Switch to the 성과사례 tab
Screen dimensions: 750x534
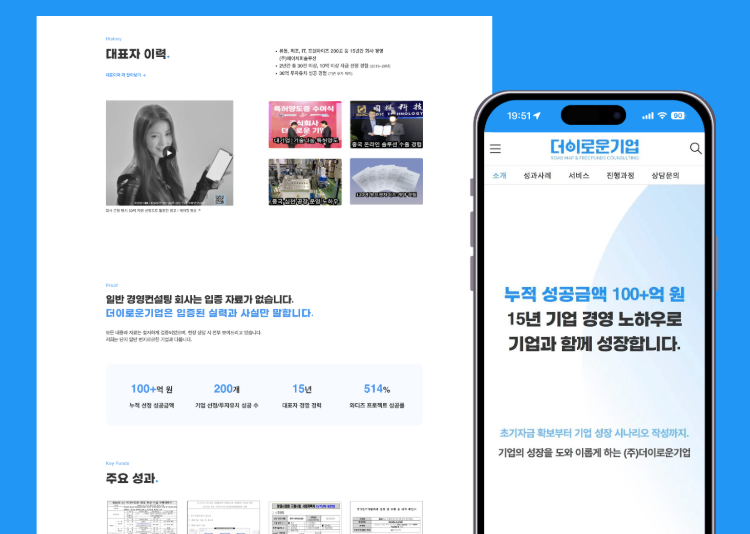pos(537,176)
